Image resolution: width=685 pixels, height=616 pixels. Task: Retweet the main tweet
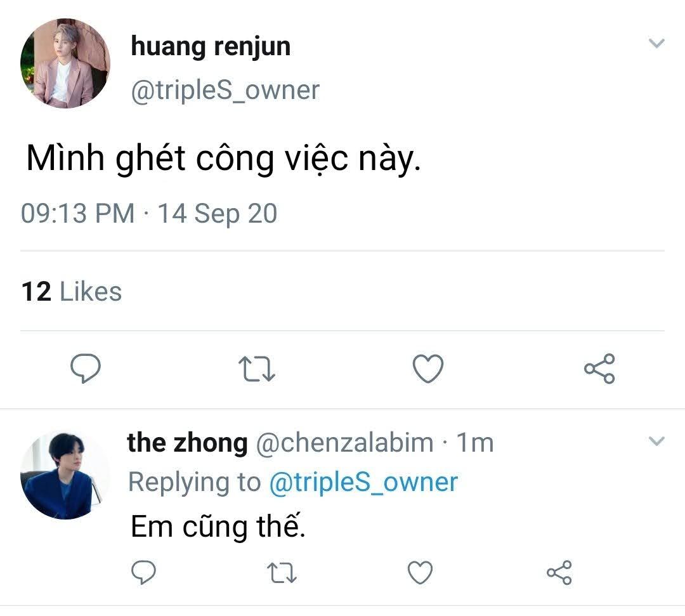coord(256,369)
